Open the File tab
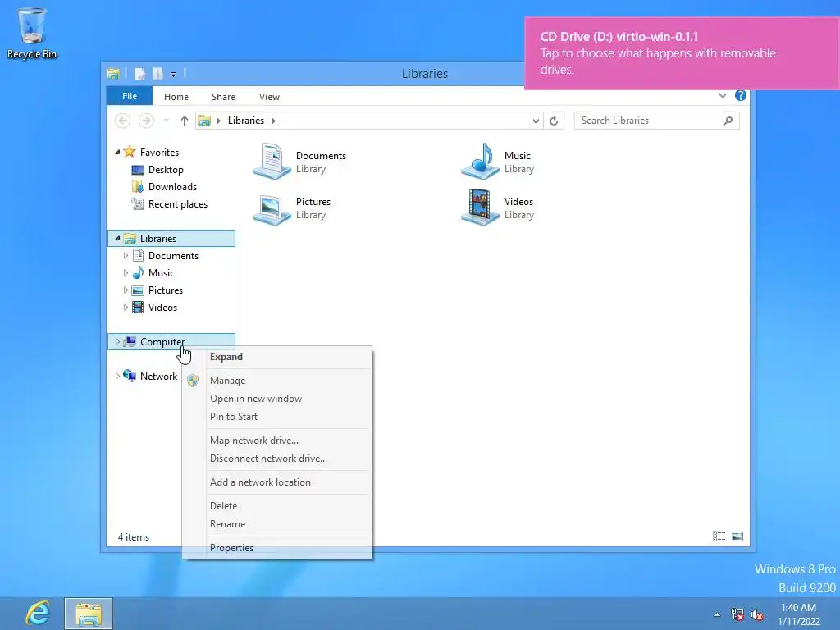The image size is (840, 630). 130,96
